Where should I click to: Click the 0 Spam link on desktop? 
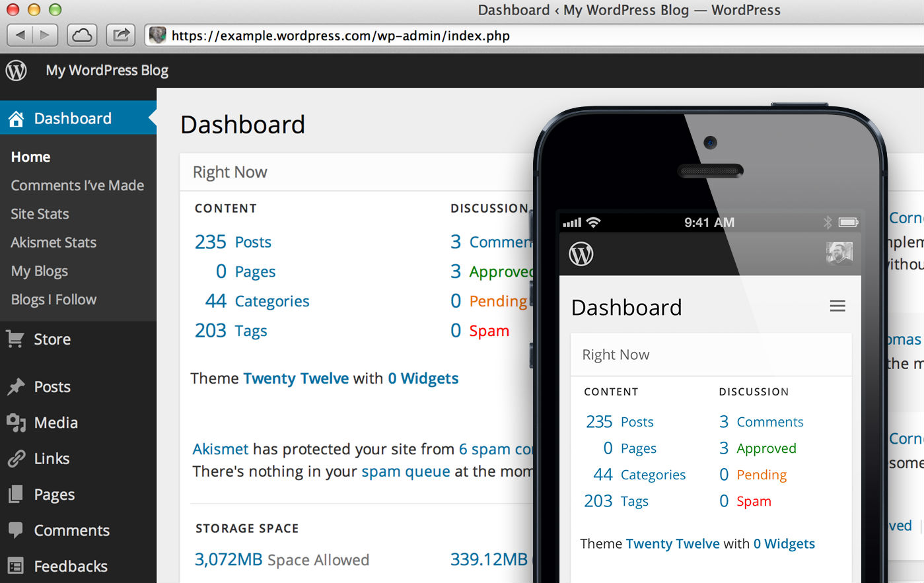click(x=480, y=330)
